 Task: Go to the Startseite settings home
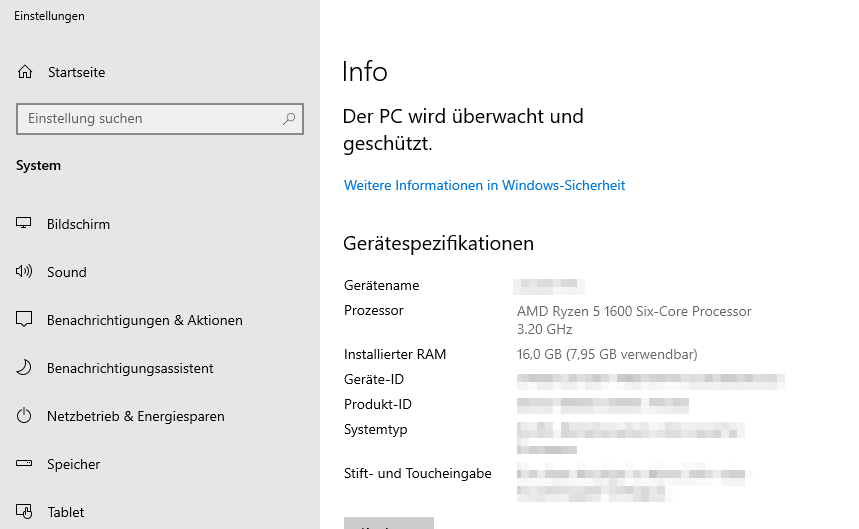[76, 72]
